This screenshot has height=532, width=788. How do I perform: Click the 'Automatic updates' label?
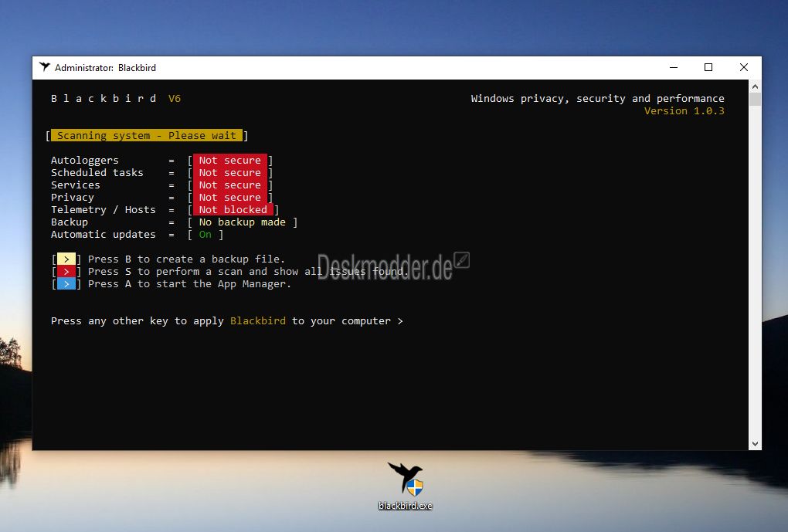click(103, 235)
